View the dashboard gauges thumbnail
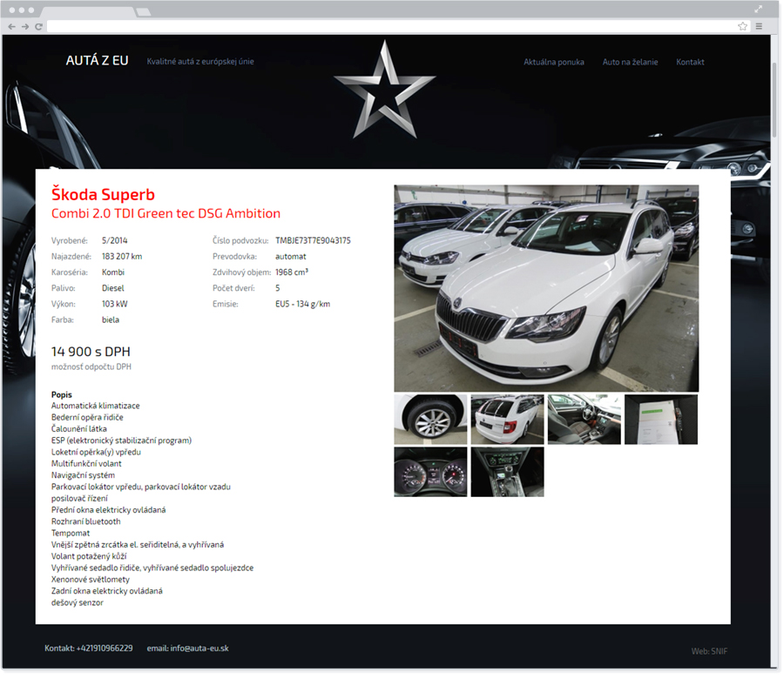 pyautogui.click(x=430, y=472)
